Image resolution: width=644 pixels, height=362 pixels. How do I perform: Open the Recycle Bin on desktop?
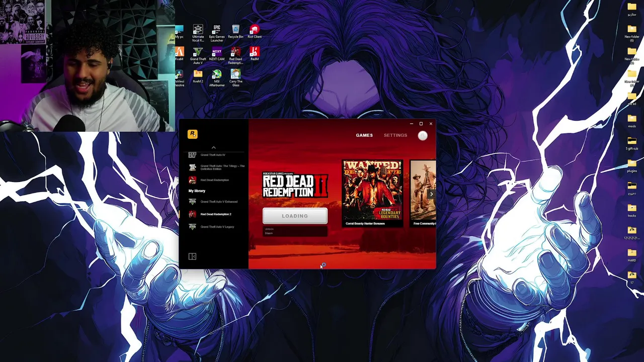point(235,32)
